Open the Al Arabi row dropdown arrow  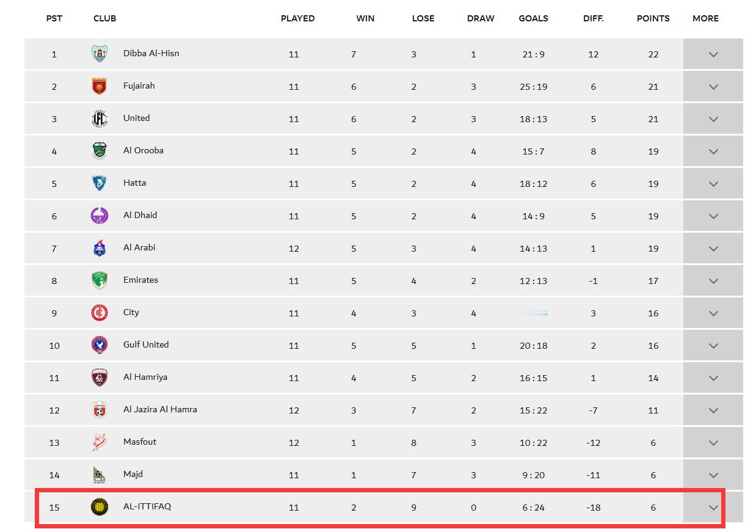pos(713,249)
